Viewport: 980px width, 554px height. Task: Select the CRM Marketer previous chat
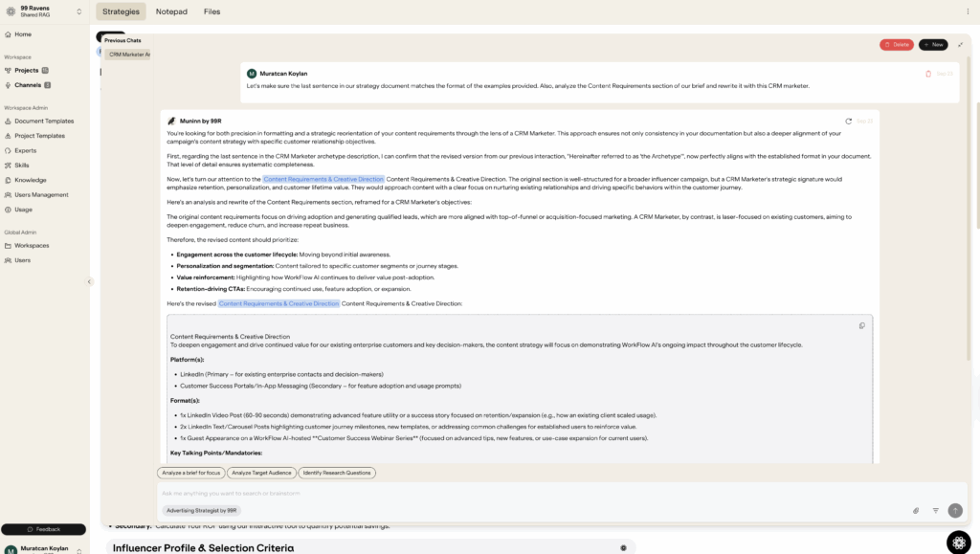[128, 55]
